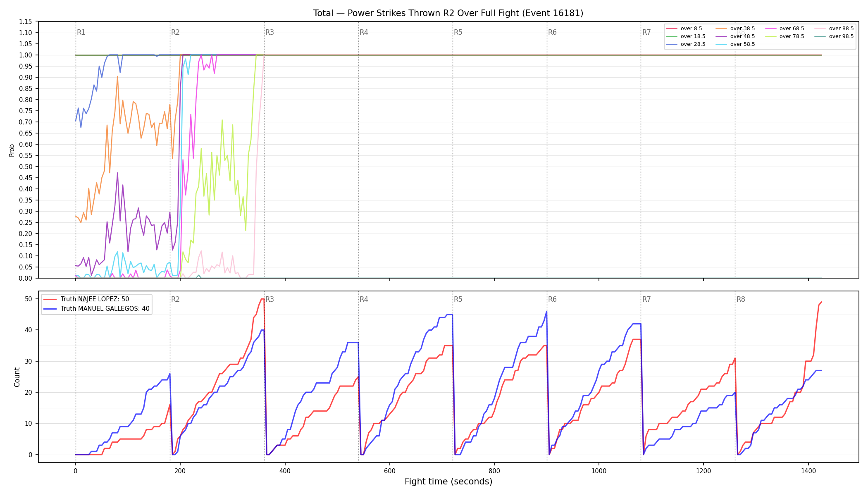Click the R3 round marker in probability chart
868x496 pixels.
[269, 32]
